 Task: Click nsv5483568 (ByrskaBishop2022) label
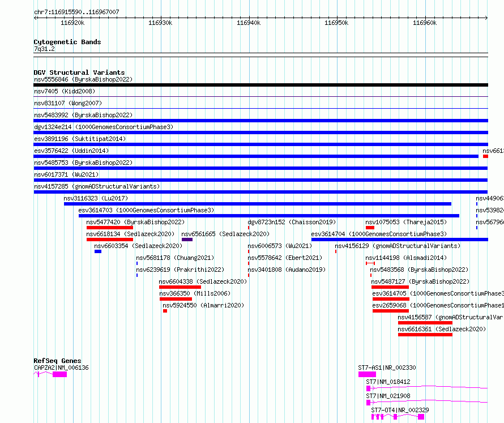tap(419, 270)
